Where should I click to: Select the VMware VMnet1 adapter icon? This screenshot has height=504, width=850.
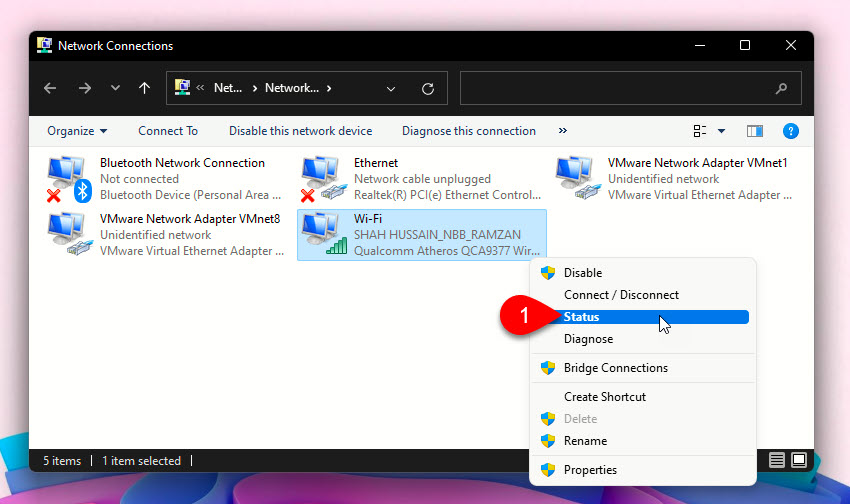click(x=578, y=178)
